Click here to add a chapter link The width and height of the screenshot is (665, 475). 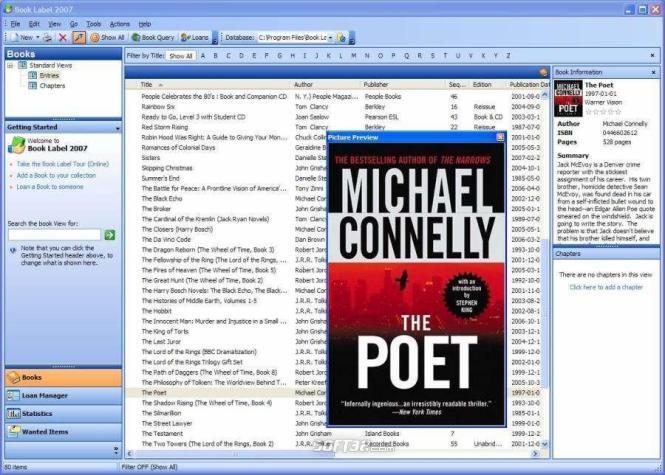coord(606,288)
